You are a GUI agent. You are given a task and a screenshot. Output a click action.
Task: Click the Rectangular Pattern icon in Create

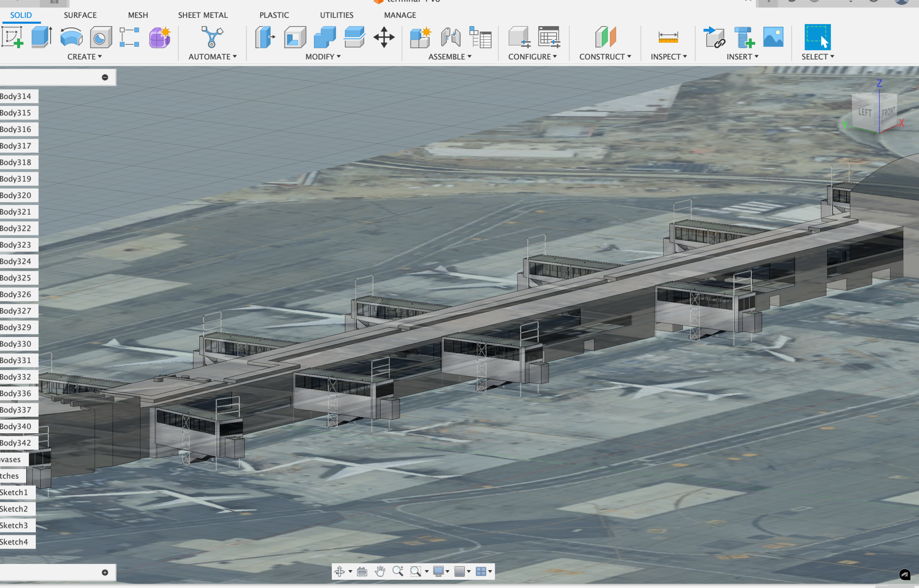[129, 37]
